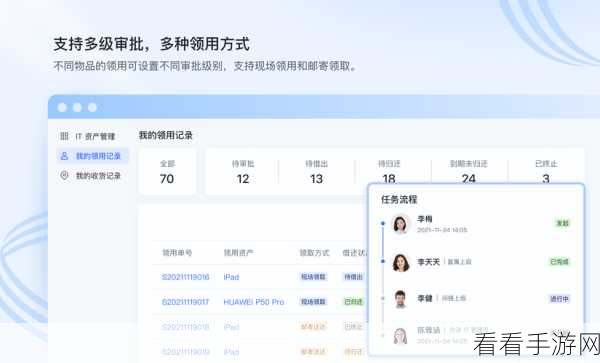The width and height of the screenshot is (600, 363).
Task: Click the location pin icon beside 我的收货记录
Action: 64,175
